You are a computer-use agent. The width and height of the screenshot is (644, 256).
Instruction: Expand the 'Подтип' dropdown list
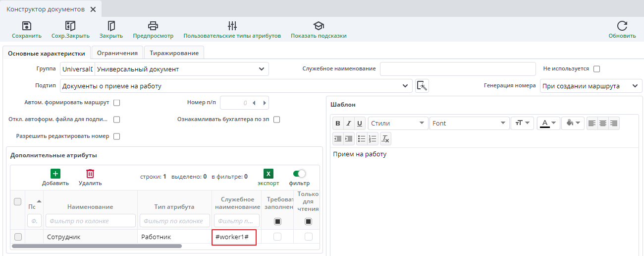407,86
